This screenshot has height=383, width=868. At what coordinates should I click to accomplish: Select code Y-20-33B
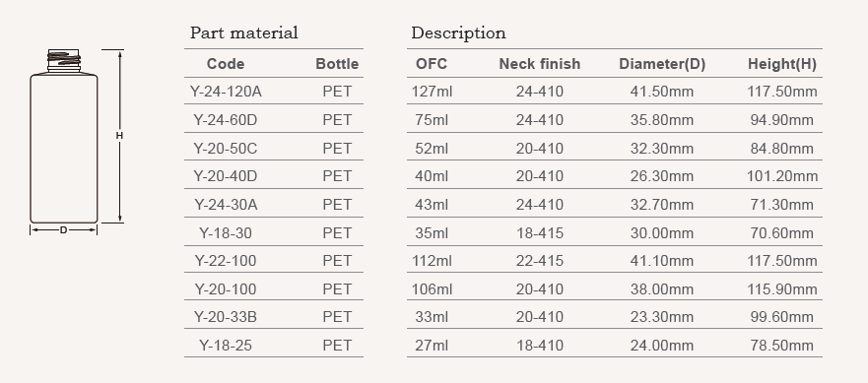coord(226,317)
